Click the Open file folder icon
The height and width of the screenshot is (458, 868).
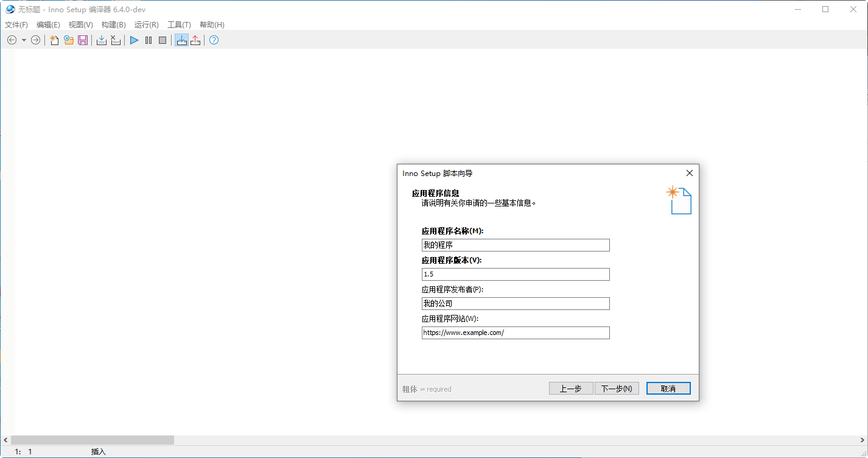68,40
